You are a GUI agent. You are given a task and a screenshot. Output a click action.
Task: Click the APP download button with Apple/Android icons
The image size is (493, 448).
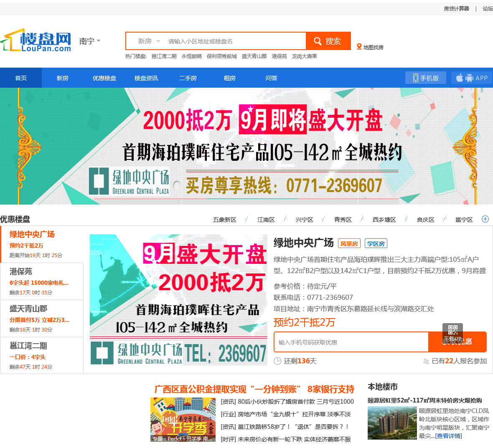(472, 78)
